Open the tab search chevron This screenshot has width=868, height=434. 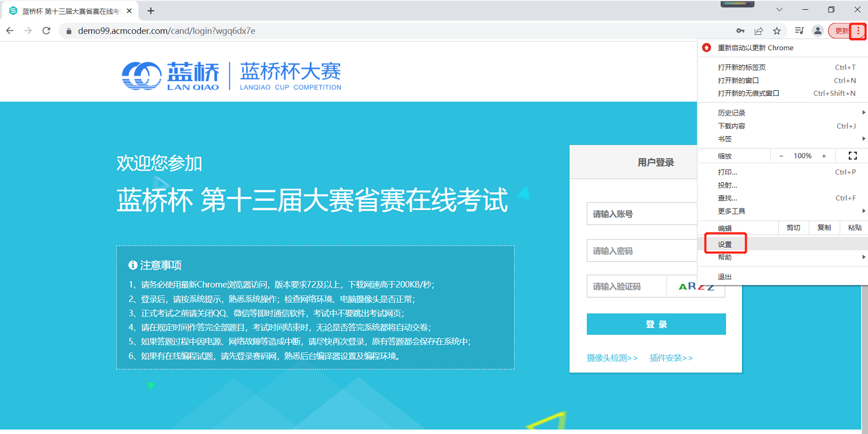(x=779, y=10)
